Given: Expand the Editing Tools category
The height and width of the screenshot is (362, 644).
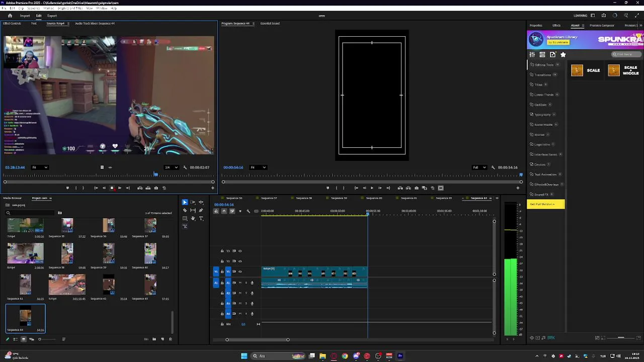Looking at the screenshot, I should pyautogui.click(x=543, y=65).
